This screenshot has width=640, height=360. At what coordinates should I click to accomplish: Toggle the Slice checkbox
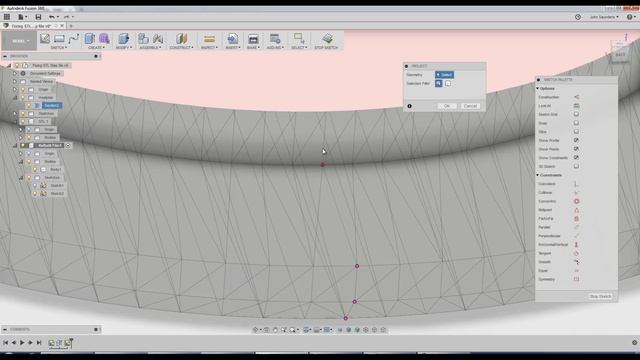tap(576, 132)
